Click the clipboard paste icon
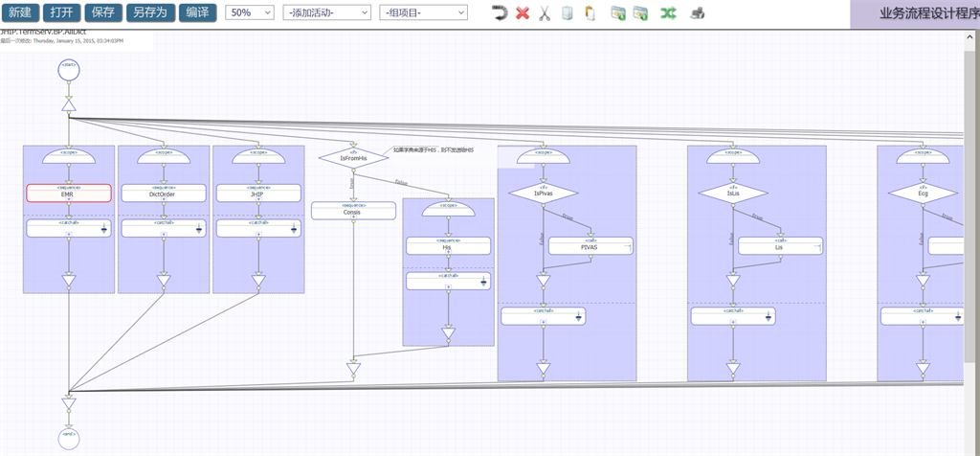980x456 pixels. (590, 13)
